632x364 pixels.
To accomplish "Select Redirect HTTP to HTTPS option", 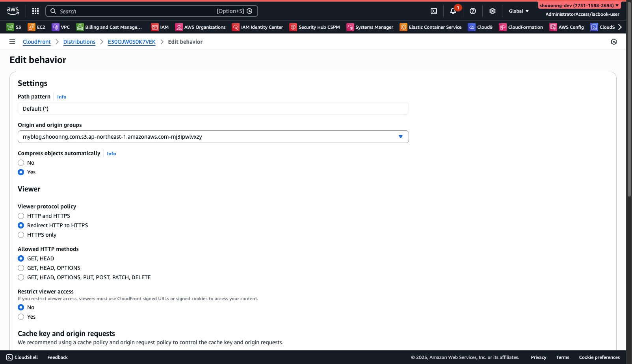I will 21,225.
